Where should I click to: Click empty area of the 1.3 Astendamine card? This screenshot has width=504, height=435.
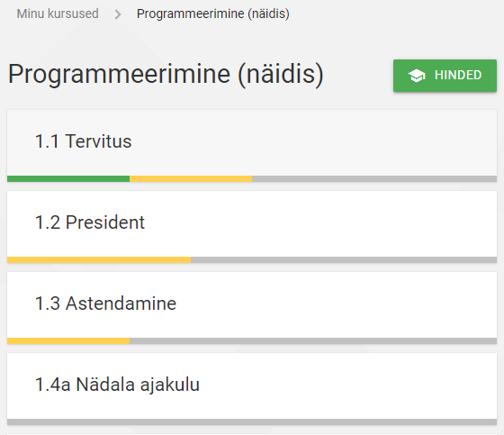coord(321,305)
